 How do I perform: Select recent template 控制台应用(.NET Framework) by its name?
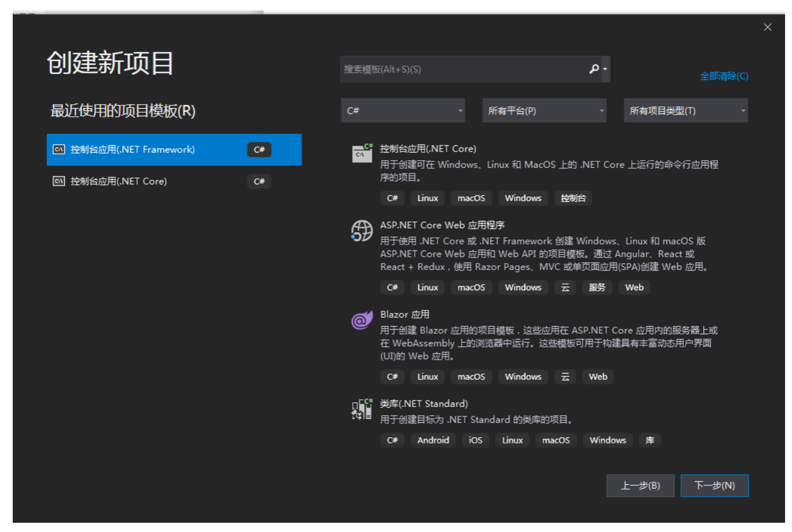pos(133,150)
